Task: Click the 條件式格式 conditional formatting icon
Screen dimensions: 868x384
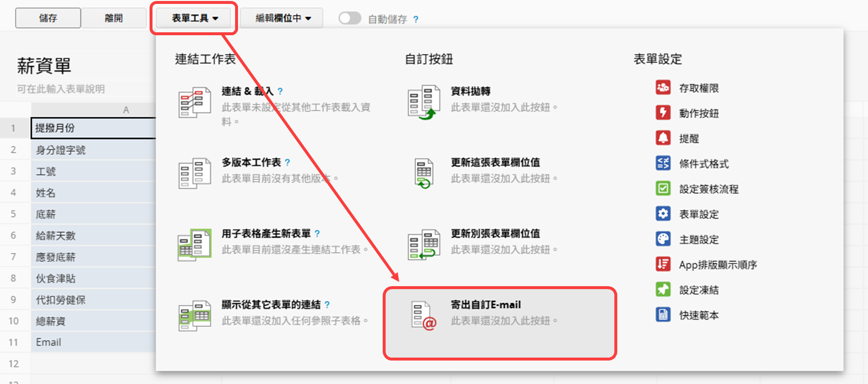Action: [663, 163]
